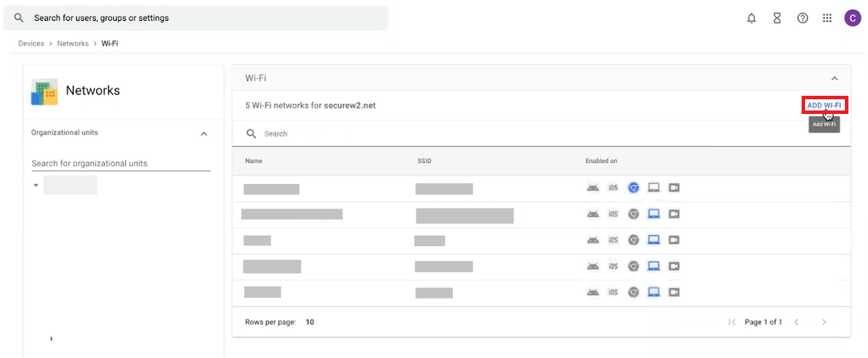Click the laptop icon in the first network row
Image resolution: width=868 pixels, height=358 pixels.
[x=653, y=187]
